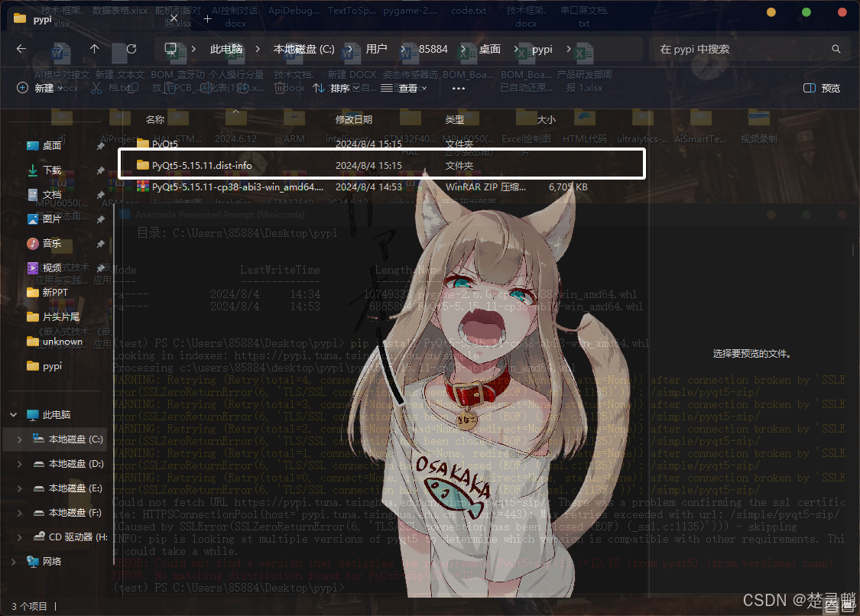Expand 本地磁盘 (E:) in the tree
This screenshot has width=860, height=616.
click(x=20, y=488)
